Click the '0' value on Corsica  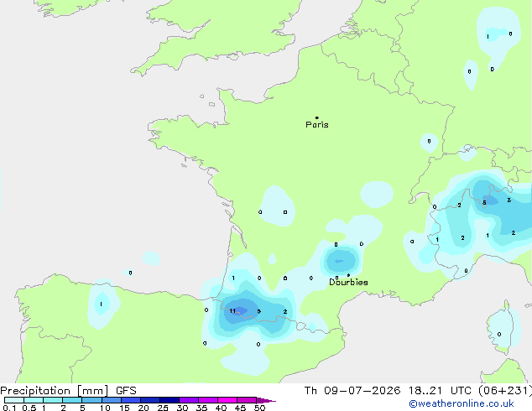pyautogui.click(x=499, y=334)
